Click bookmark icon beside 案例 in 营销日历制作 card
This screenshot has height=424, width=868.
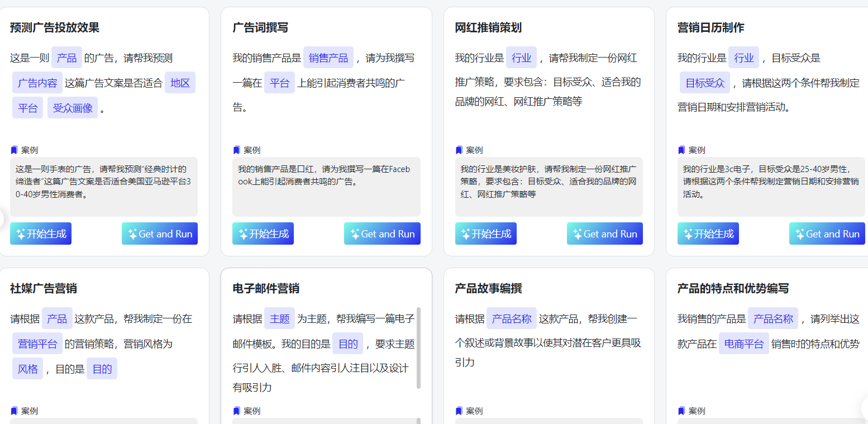click(681, 150)
